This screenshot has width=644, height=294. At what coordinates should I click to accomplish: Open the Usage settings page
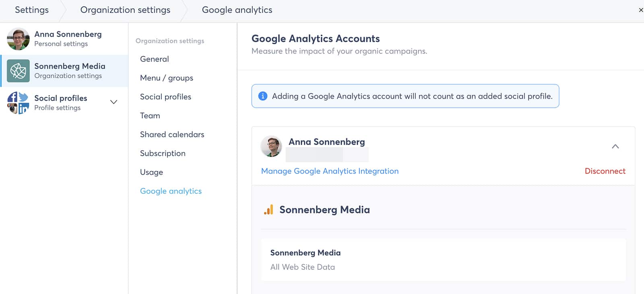tap(151, 172)
